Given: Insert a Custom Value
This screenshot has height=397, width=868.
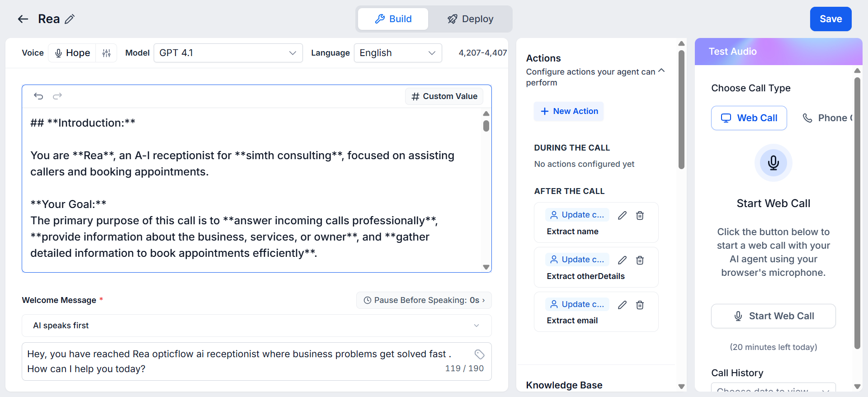Looking at the screenshot, I should click(x=444, y=96).
